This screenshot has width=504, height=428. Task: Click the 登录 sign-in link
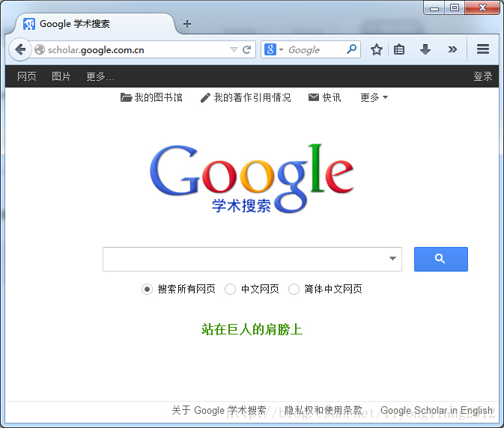tap(482, 76)
